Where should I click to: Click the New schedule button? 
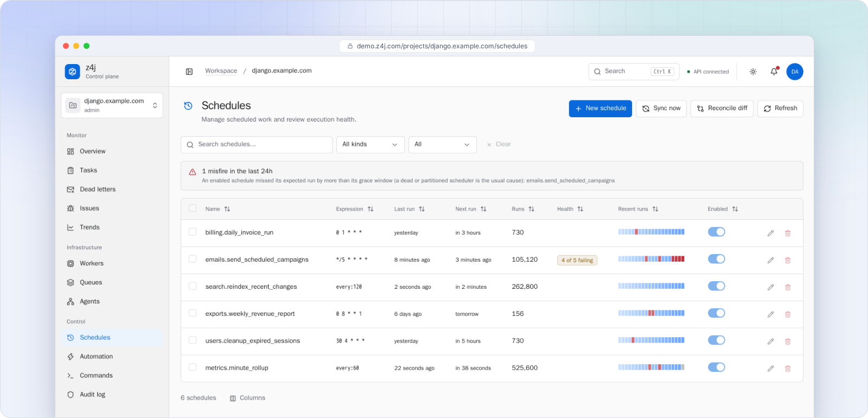pyautogui.click(x=601, y=109)
